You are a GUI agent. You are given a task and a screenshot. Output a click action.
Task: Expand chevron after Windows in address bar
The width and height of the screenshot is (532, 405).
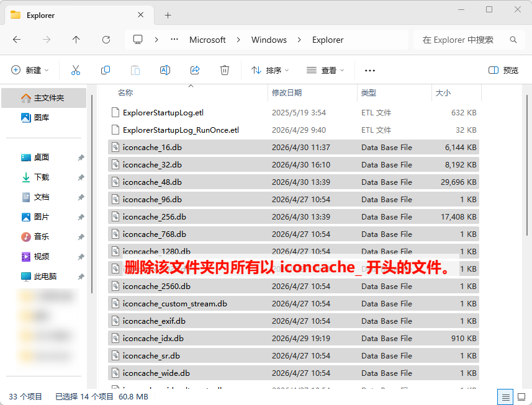point(299,40)
